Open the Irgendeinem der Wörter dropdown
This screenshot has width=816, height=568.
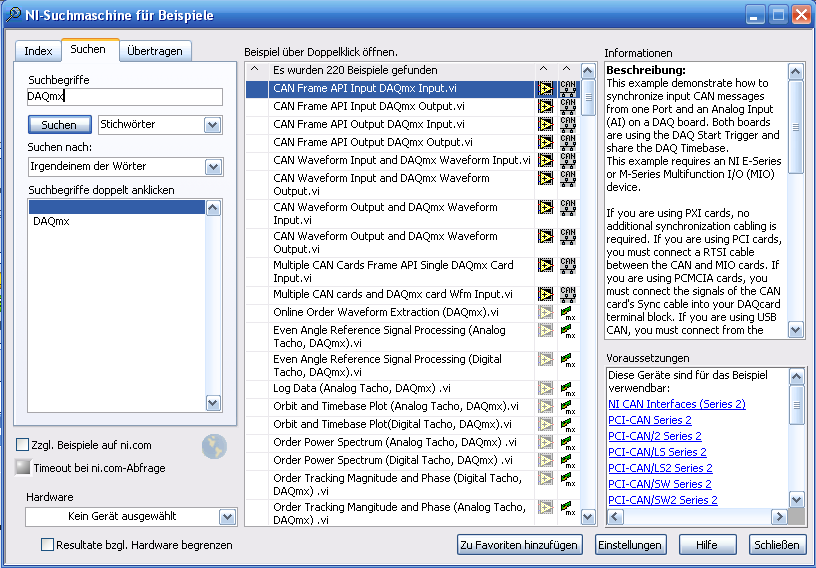pos(213,167)
